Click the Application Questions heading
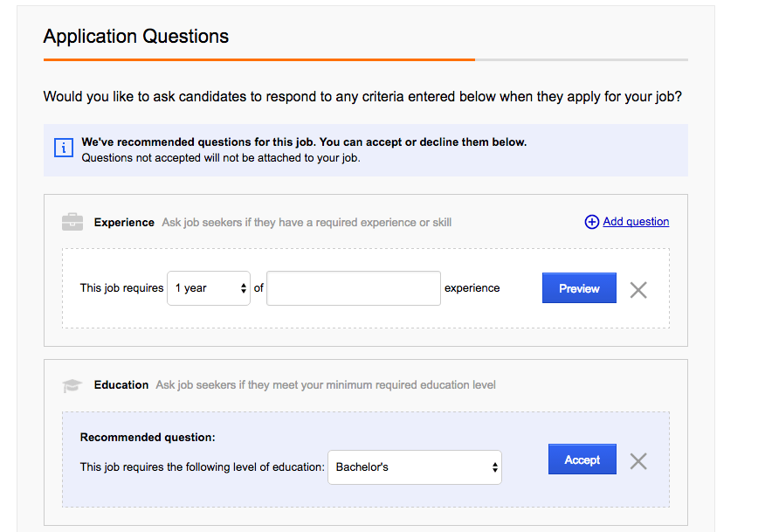 [x=136, y=36]
